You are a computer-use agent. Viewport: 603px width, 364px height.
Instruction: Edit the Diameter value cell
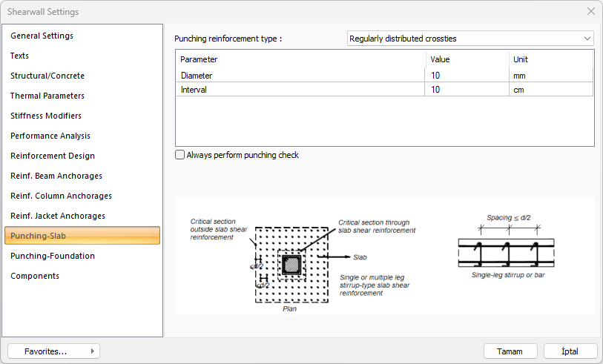[x=466, y=75]
